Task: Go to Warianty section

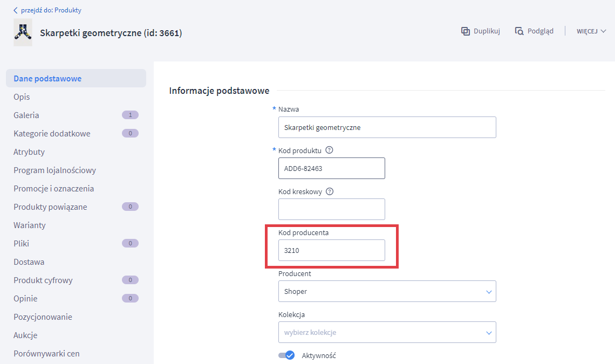Action: pyautogui.click(x=30, y=225)
